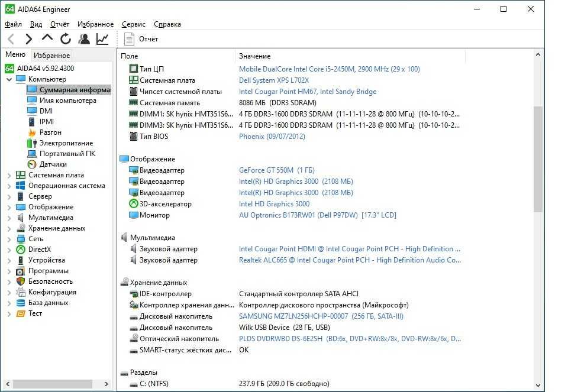Click the Операционная система Windows logo icon

(x=21, y=186)
